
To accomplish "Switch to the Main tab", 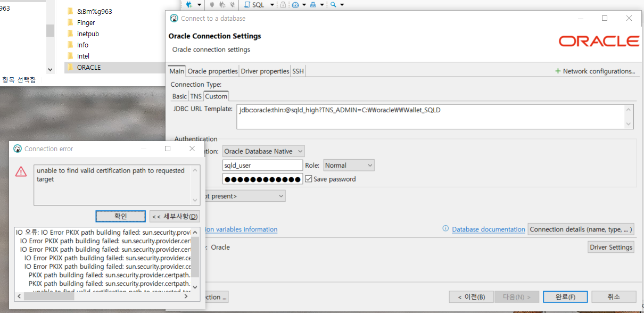I will click(177, 71).
